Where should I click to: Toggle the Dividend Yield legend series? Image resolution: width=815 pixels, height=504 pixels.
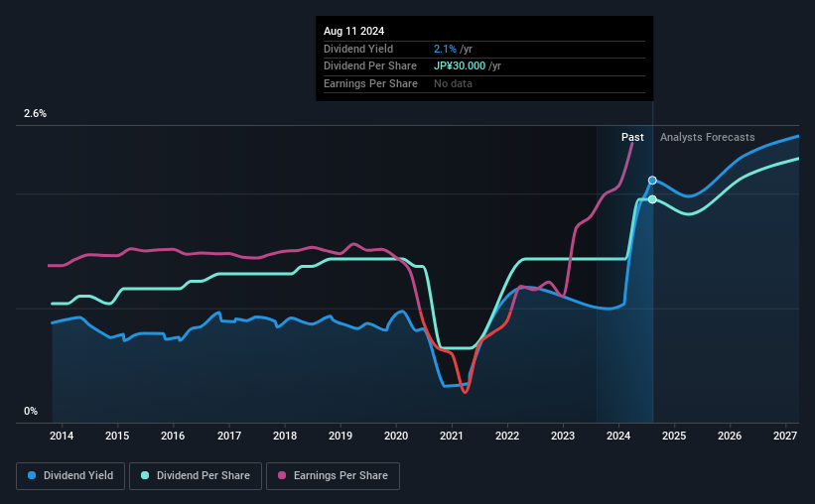point(70,476)
